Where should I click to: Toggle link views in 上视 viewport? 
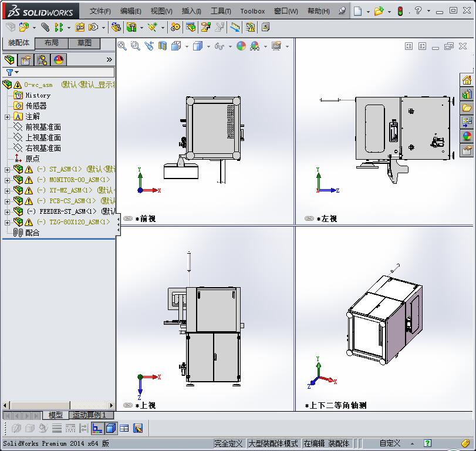128,405
